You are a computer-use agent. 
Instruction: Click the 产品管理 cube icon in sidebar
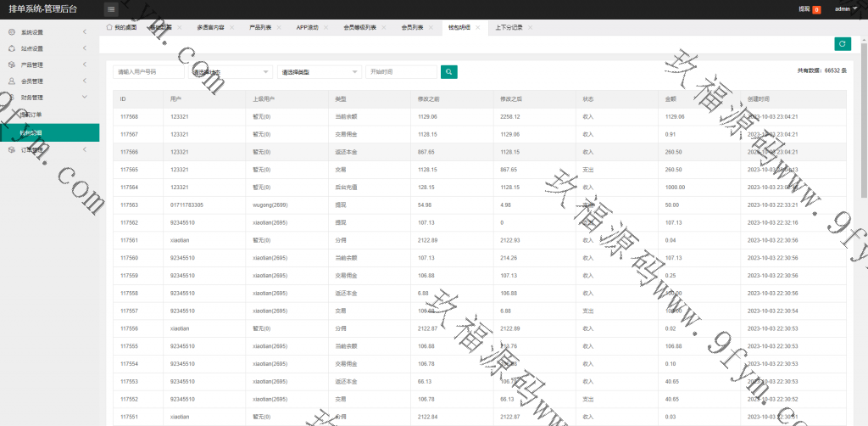coord(12,64)
